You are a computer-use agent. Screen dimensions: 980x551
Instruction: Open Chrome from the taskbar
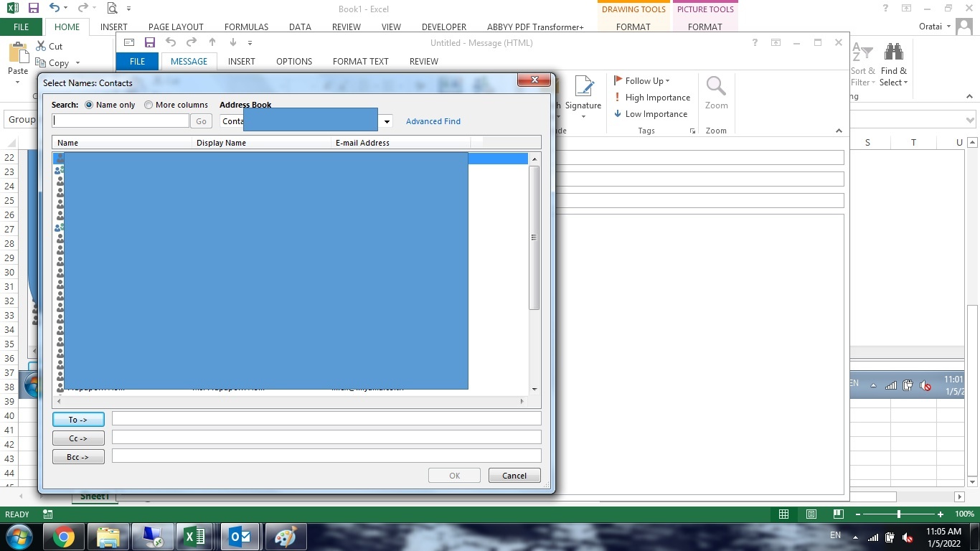64,537
